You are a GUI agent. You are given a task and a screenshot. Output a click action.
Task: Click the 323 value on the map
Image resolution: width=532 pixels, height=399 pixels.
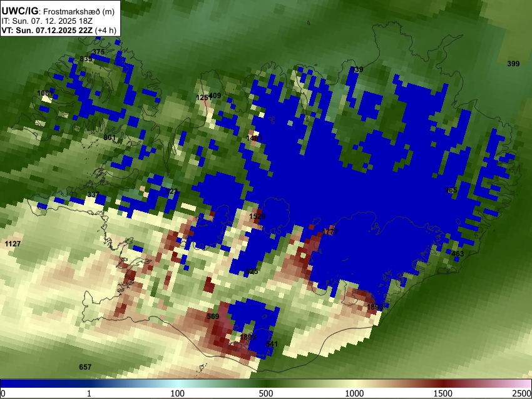click(x=171, y=191)
